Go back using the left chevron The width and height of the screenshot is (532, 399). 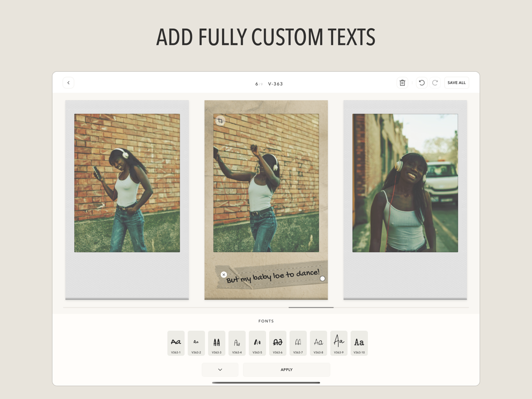68,82
